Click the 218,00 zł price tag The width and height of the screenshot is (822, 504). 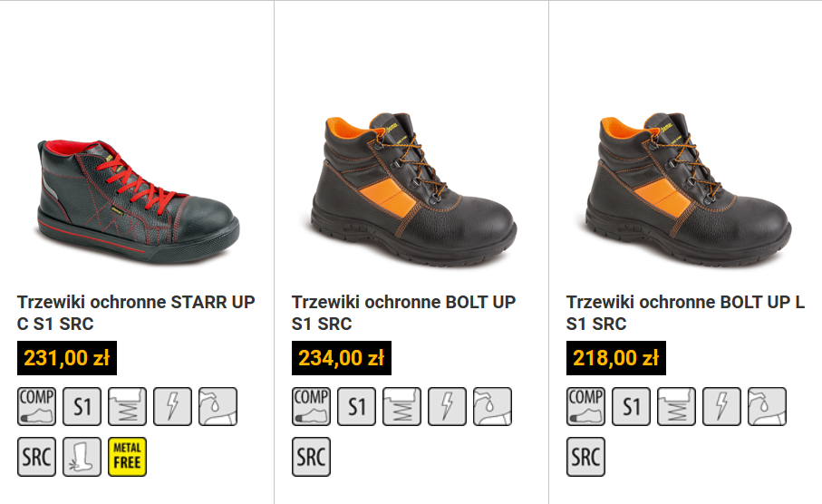(x=616, y=358)
